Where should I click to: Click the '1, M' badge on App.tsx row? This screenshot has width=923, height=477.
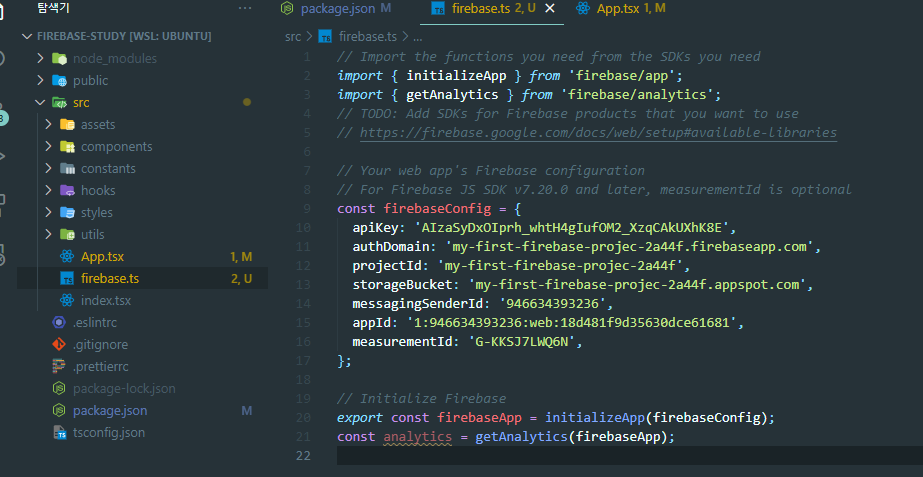coord(241,257)
